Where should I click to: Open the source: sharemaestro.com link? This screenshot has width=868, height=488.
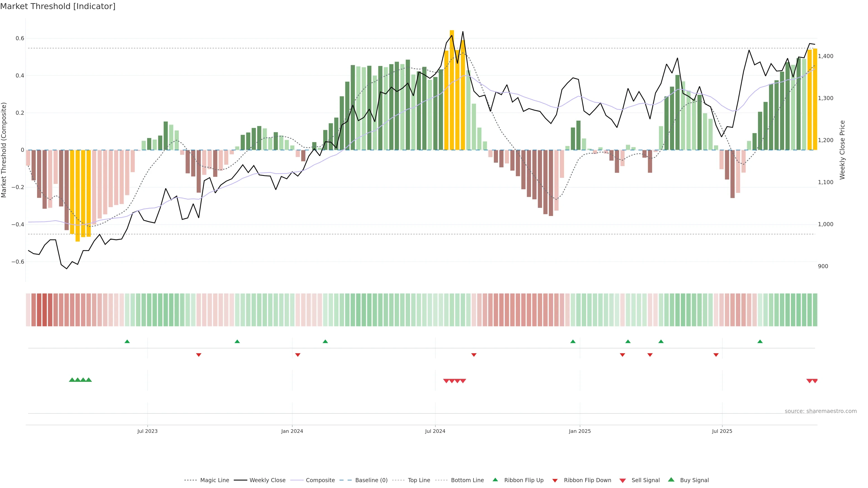(x=821, y=411)
